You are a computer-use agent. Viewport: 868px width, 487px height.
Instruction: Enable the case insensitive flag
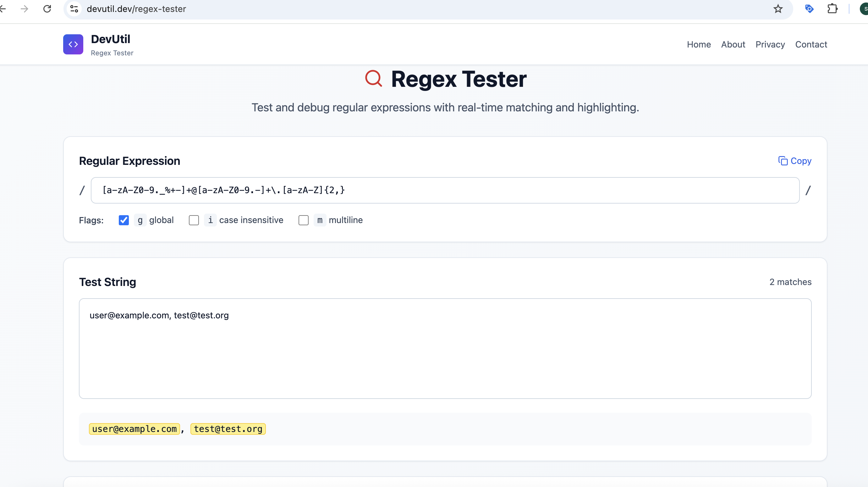[194, 220]
